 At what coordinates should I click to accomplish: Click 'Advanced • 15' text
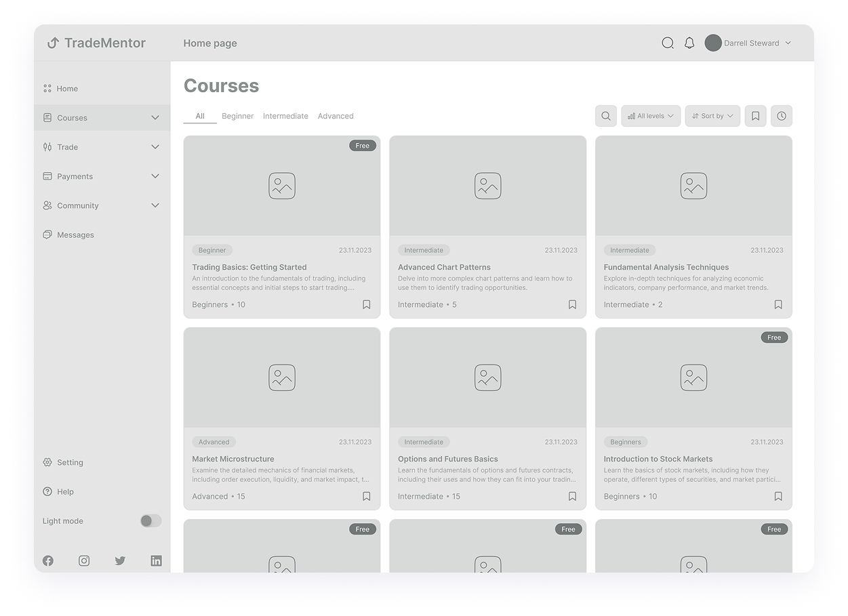[x=218, y=496]
